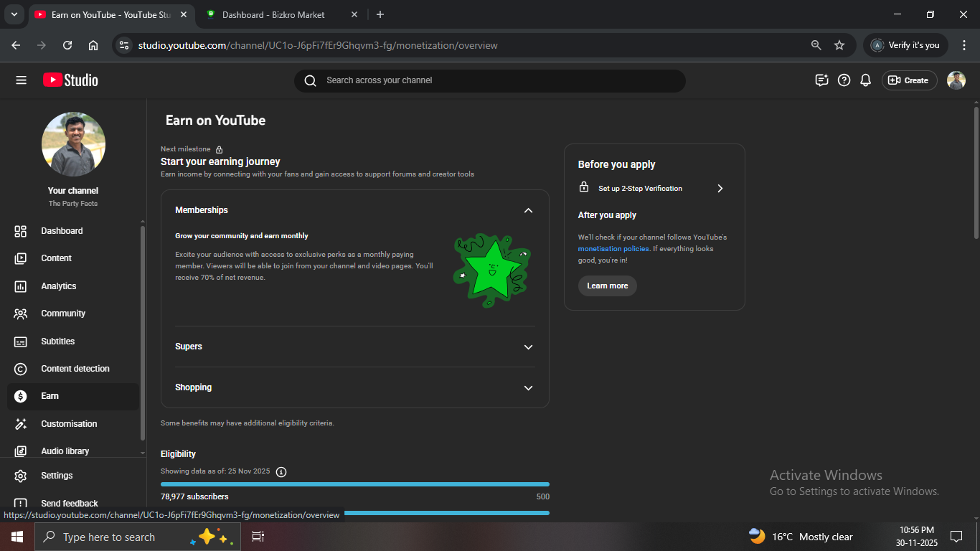Click the eligibility data info icon
The width and height of the screenshot is (980, 551).
tap(281, 471)
